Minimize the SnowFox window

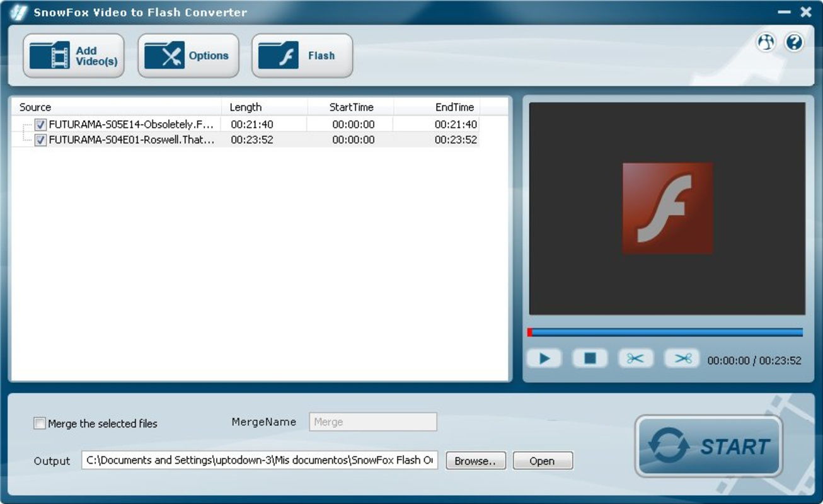(785, 12)
